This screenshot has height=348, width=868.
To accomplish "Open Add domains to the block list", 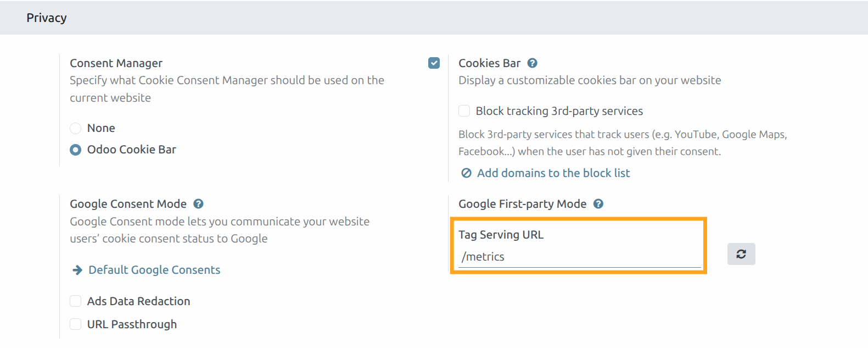I will (x=553, y=173).
